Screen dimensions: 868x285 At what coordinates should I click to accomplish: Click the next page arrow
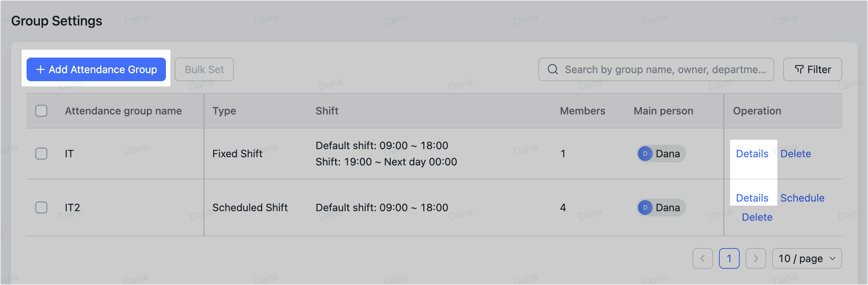tap(756, 258)
